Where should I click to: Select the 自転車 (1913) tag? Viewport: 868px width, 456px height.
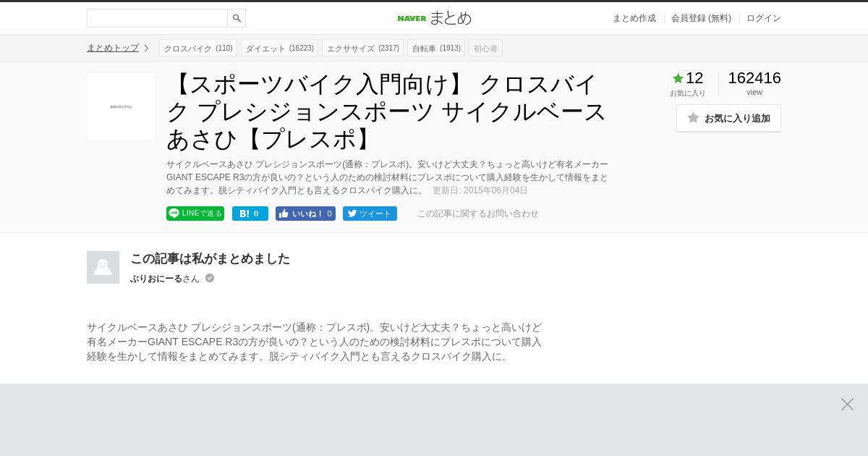pyautogui.click(x=436, y=48)
